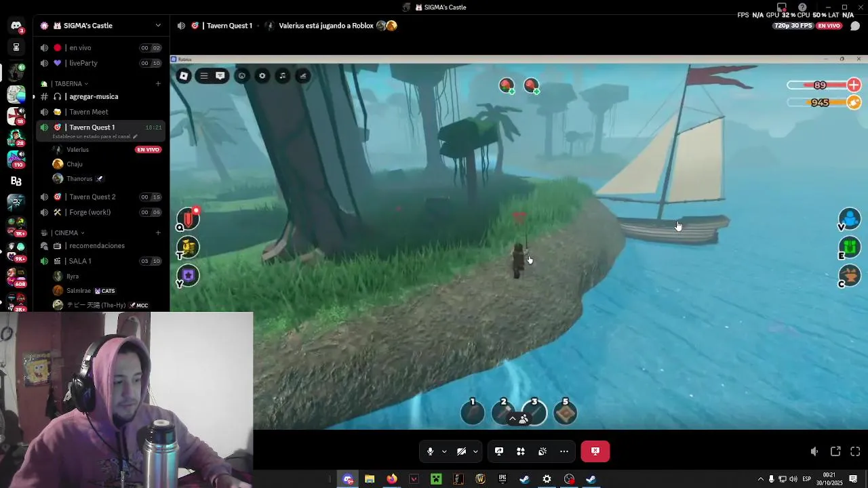Viewport: 868px width, 488px height.
Task: Open the Roblox chat bubble icon
Action: tap(220, 76)
